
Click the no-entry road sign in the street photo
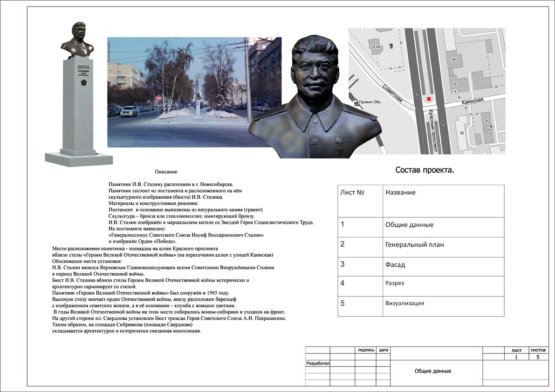tap(158, 98)
